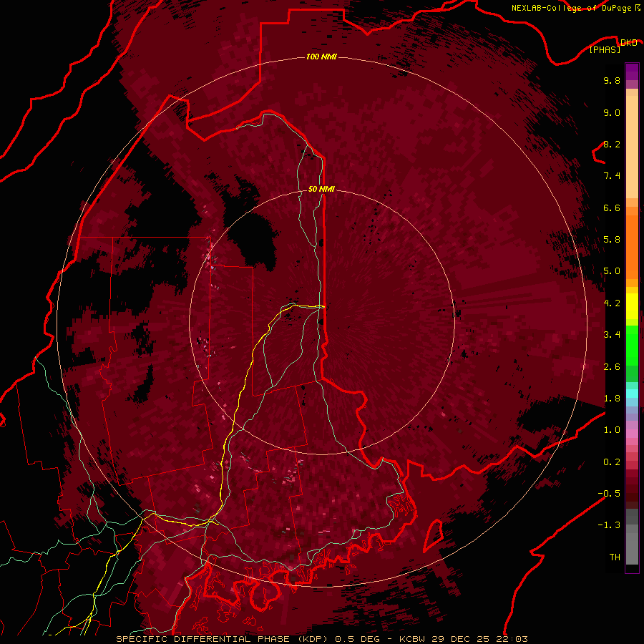Image resolution: width=644 pixels, height=644 pixels.
Task: Click the small island outlined offshore to the southeast
Action: coord(433,535)
